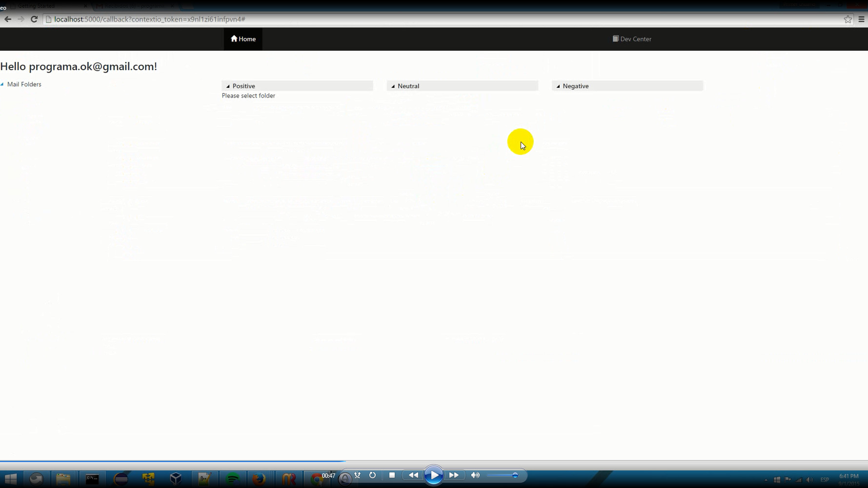The image size is (868, 488).
Task: Select the 'Hello programa.ok@gmail.com!' heading
Action: (x=79, y=66)
